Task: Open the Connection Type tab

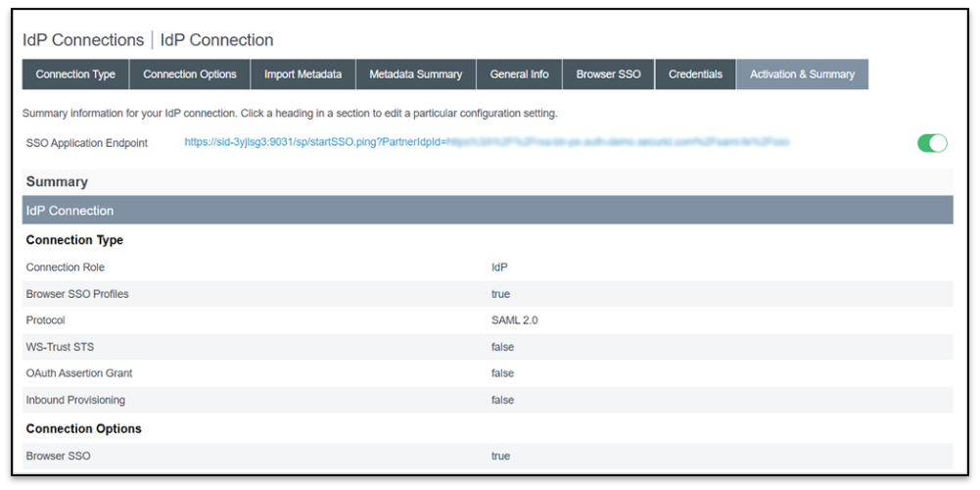Action: click(75, 74)
